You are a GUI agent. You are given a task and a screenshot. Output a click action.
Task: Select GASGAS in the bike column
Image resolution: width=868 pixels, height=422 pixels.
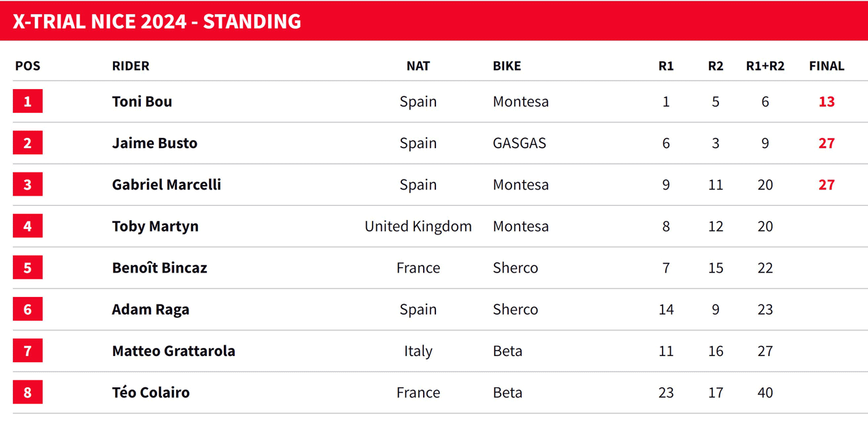(x=520, y=143)
